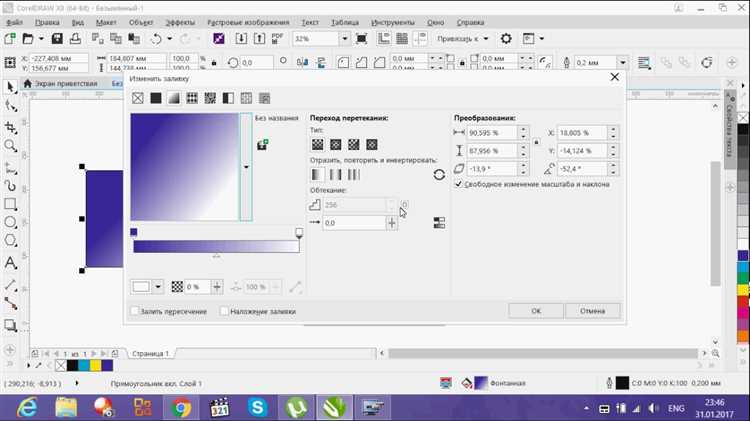This screenshot has height=421, width=750.
Task: Click the Print icon in main toolbar
Action: (75, 39)
